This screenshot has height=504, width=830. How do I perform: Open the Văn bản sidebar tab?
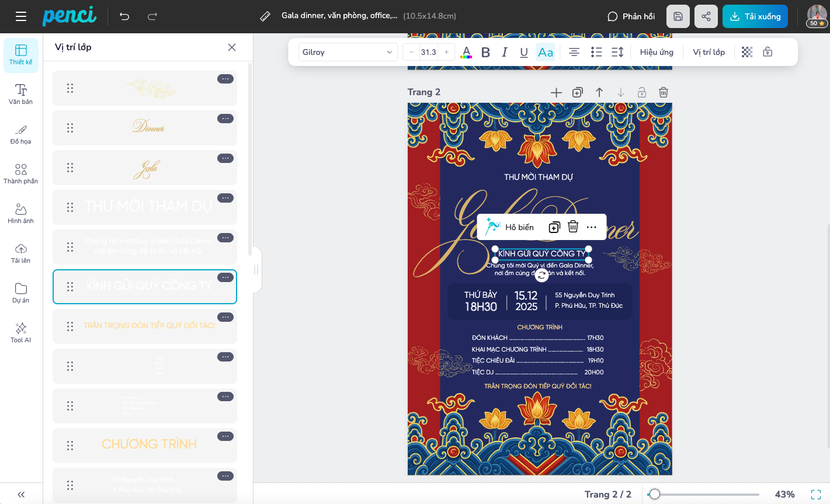(x=21, y=93)
